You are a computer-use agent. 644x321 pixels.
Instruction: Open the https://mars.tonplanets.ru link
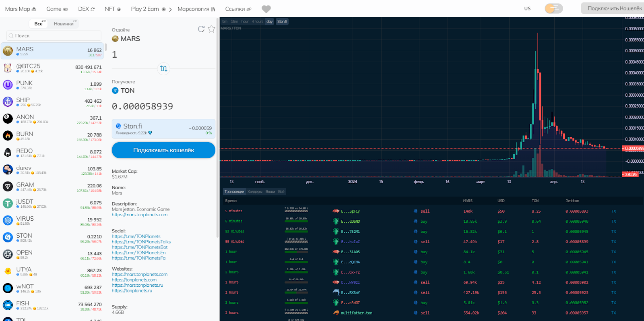click(137, 285)
